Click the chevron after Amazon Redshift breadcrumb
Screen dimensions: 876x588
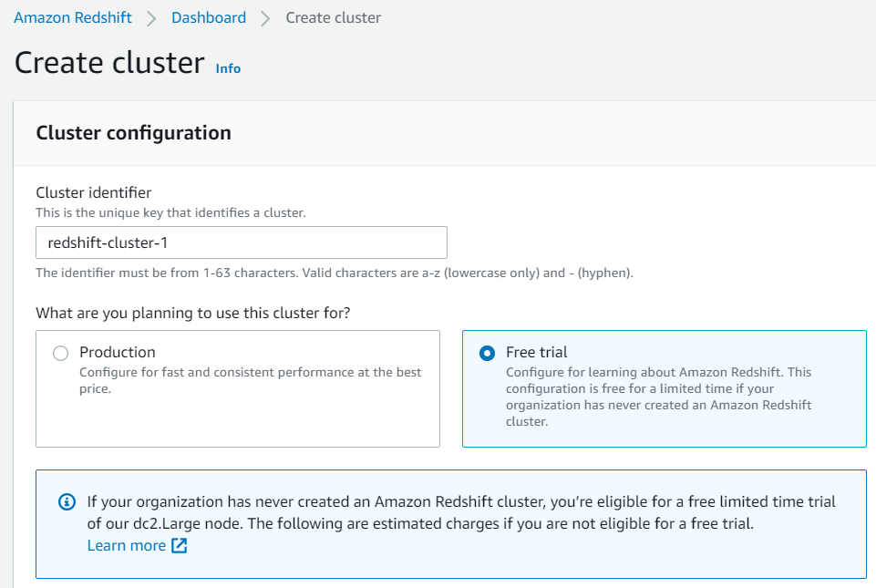[x=151, y=18]
